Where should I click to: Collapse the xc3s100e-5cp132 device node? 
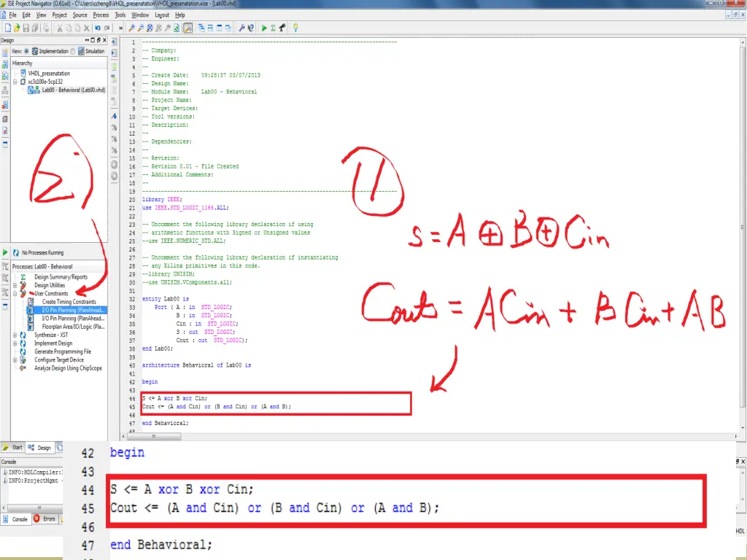(15, 82)
